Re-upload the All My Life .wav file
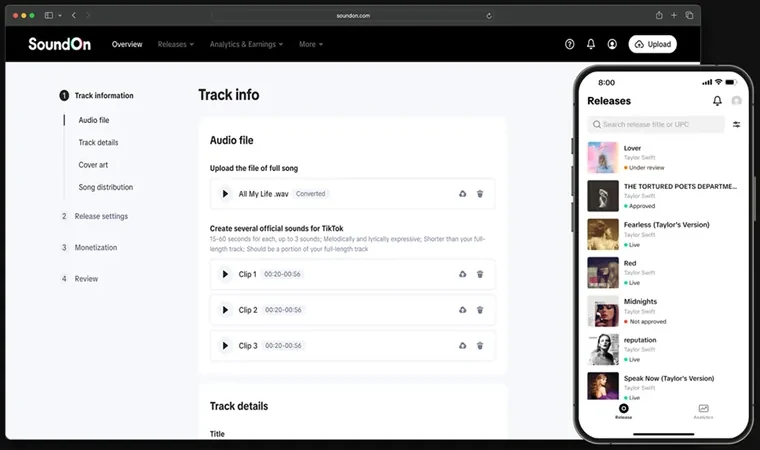 tap(462, 194)
